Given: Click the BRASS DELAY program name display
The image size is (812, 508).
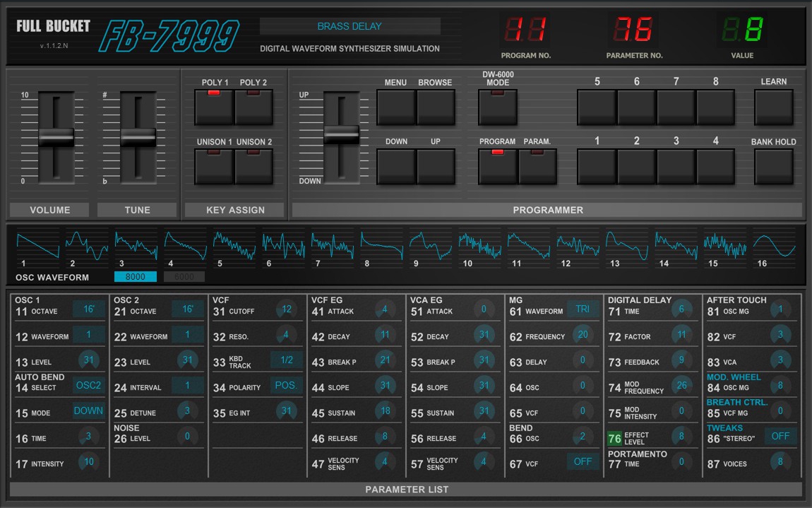Looking at the screenshot, I should click(x=350, y=26).
